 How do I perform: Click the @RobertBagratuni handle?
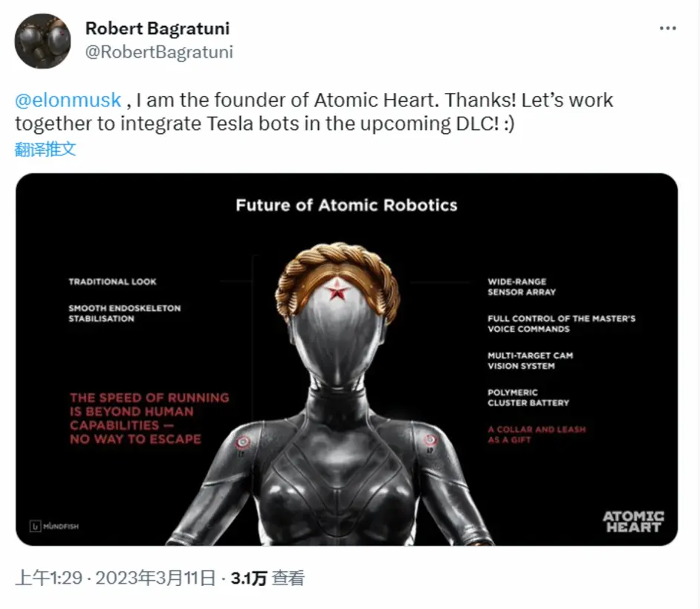pyautogui.click(x=159, y=51)
